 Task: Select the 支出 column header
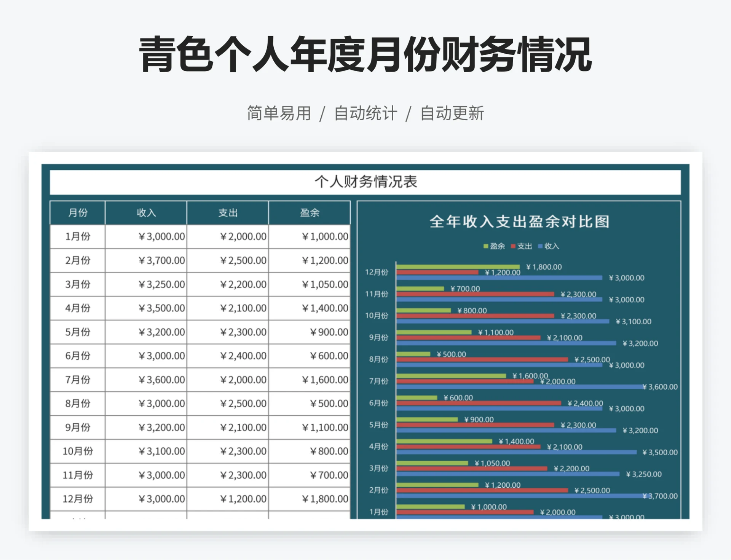228,213
